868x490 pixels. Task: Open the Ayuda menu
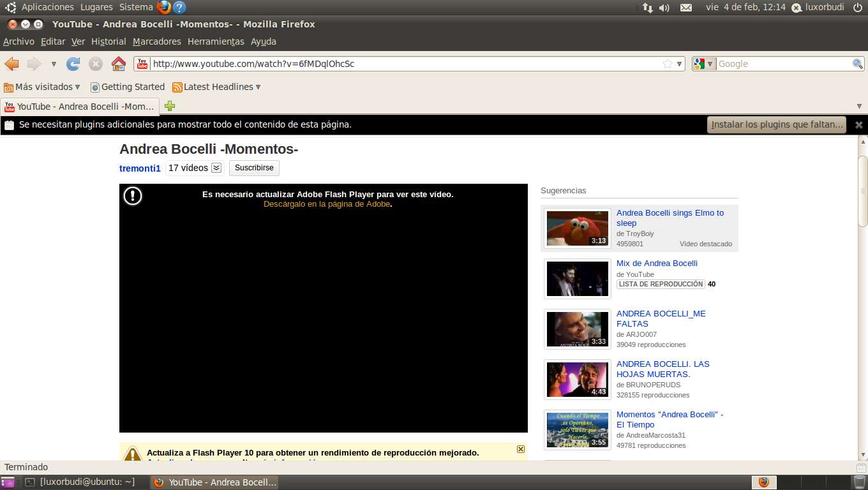[x=264, y=41]
